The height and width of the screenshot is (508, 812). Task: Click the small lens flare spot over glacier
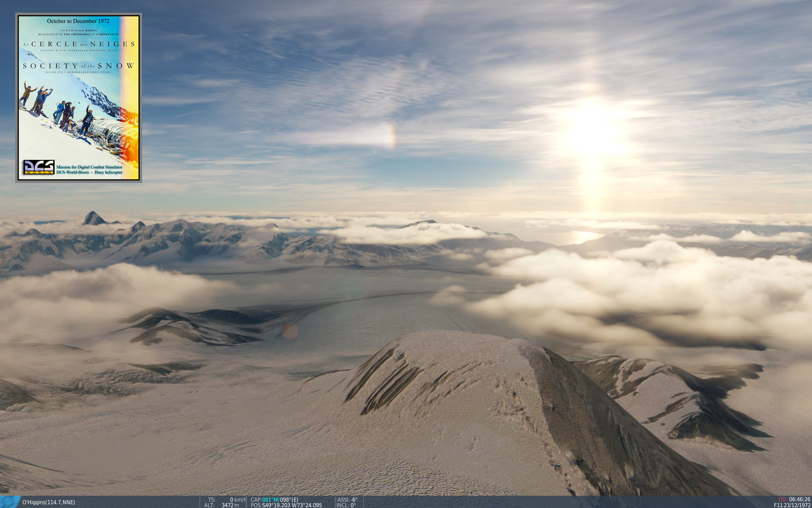coord(290,331)
